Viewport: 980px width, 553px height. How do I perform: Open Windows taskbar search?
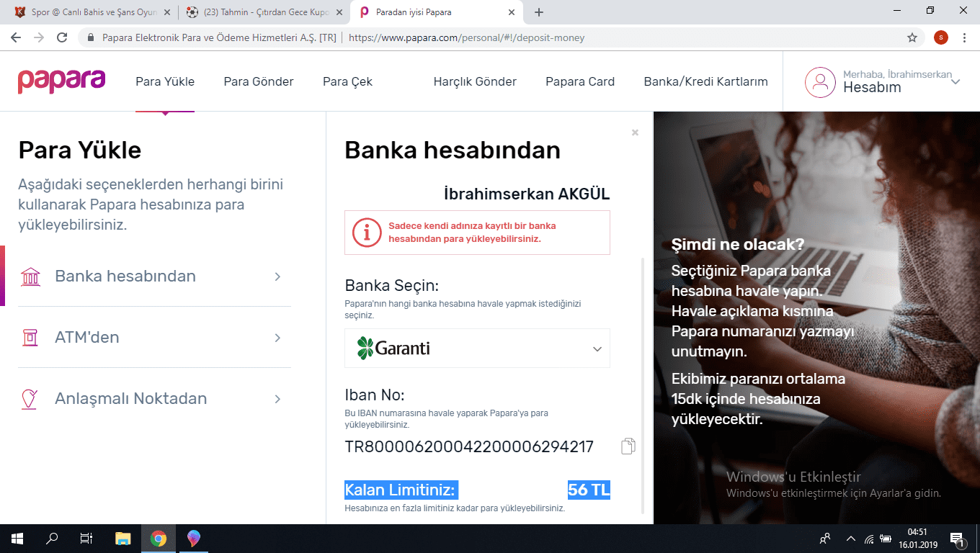(x=52, y=539)
